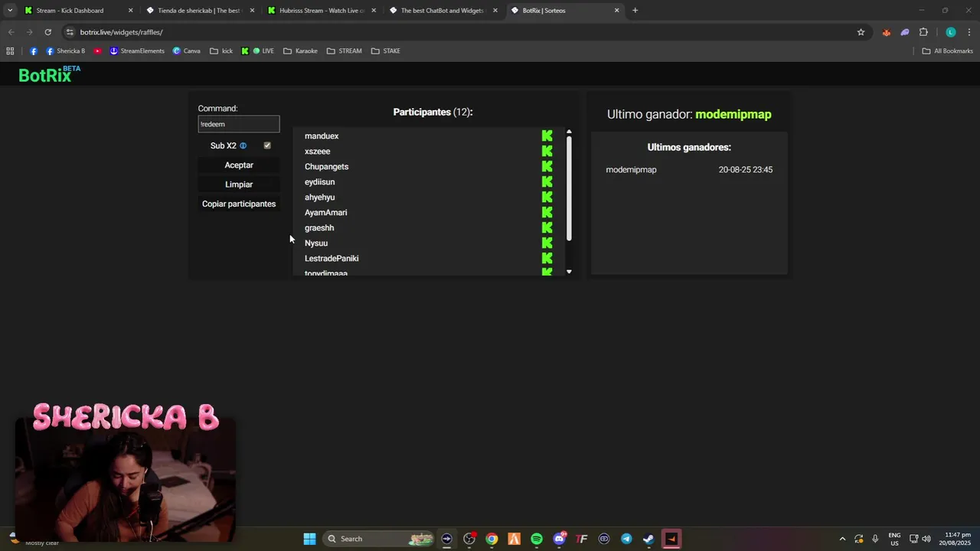This screenshot has height=551, width=980.
Task: Open Steam from the taskbar
Action: pos(648,539)
